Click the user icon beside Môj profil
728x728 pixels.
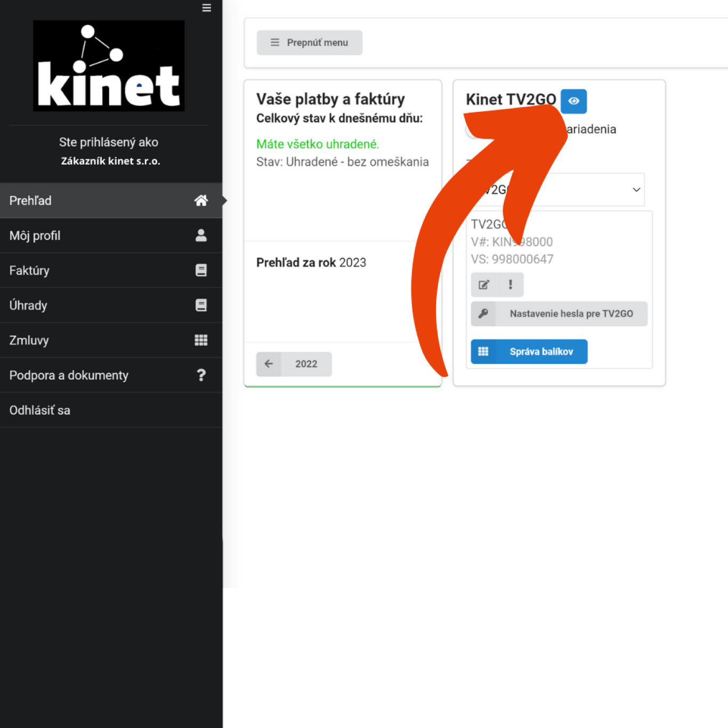tap(201, 236)
